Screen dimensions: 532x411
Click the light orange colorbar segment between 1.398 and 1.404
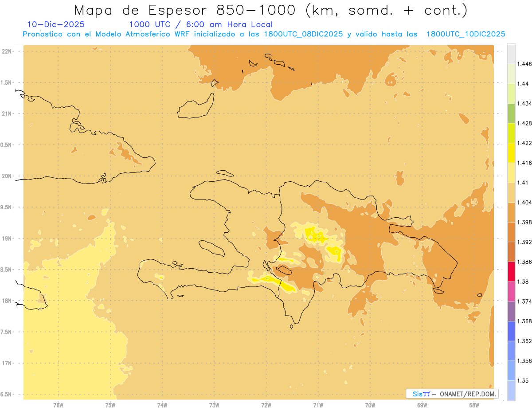pos(511,212)
